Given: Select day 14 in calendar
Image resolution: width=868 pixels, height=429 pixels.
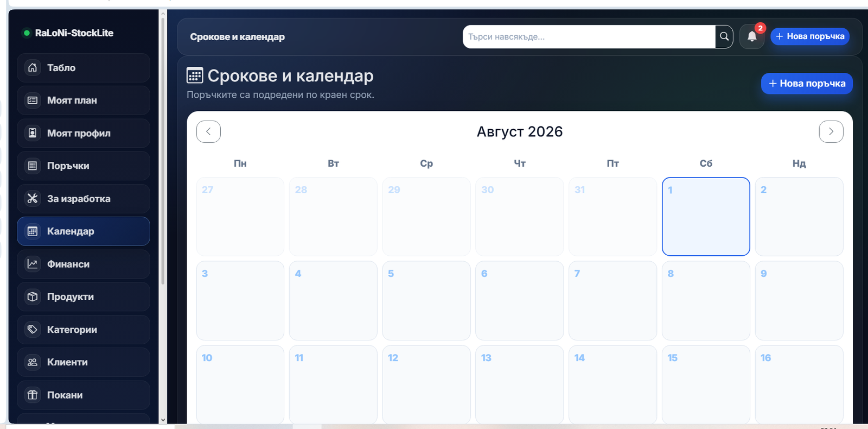Looking at the screenshot, I should [x=612, y=384].
